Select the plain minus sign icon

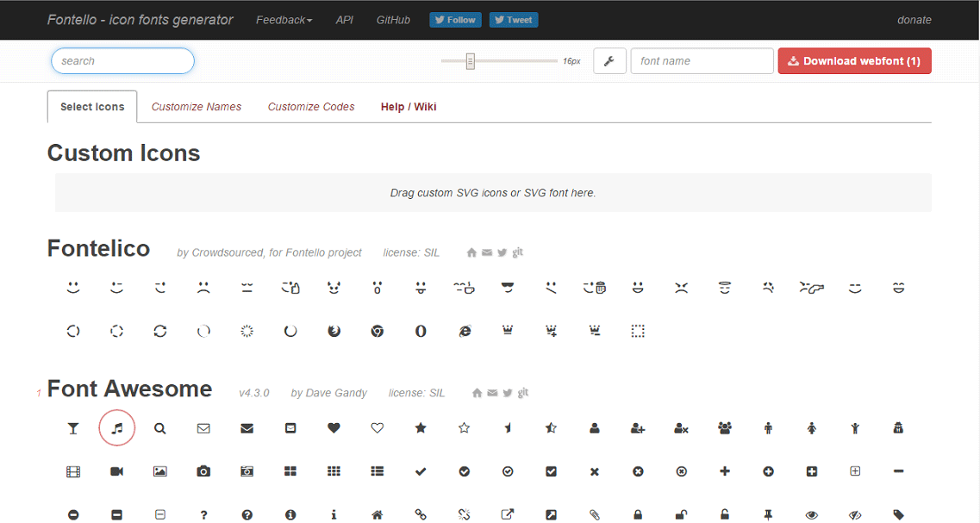pyautogui.click(x=898, y=471)
